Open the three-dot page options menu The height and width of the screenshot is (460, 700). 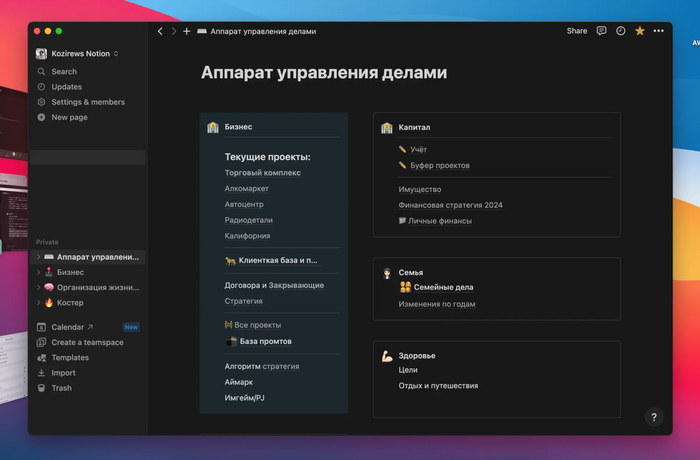(658, 31)
